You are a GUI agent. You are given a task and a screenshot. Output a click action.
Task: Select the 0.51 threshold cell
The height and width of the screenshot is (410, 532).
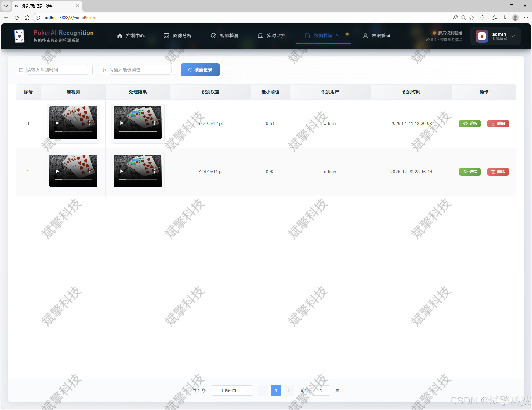270,124
